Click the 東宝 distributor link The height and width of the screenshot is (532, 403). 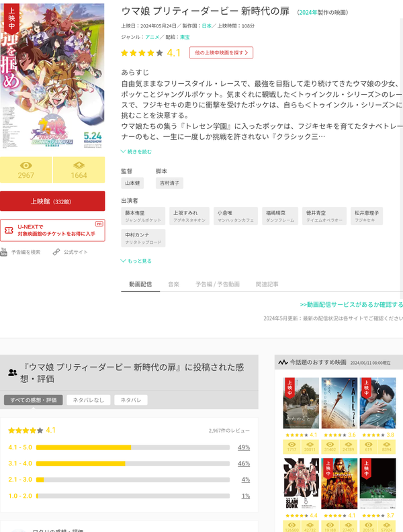pyautogui.click(x=185, y=37)
